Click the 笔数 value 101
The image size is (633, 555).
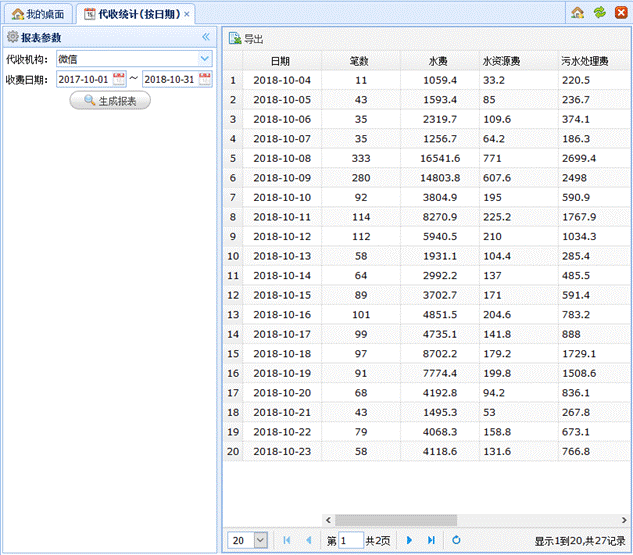point(361,315)
